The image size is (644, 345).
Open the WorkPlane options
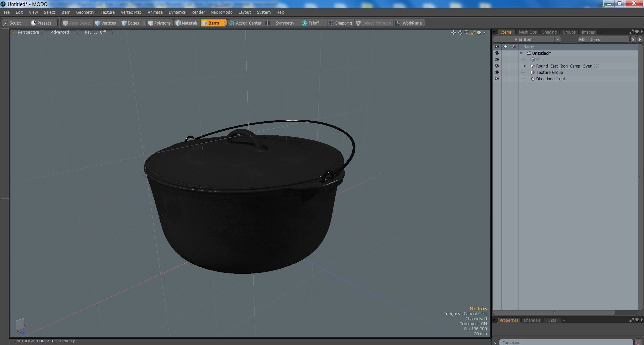click(x=409, y=23)
